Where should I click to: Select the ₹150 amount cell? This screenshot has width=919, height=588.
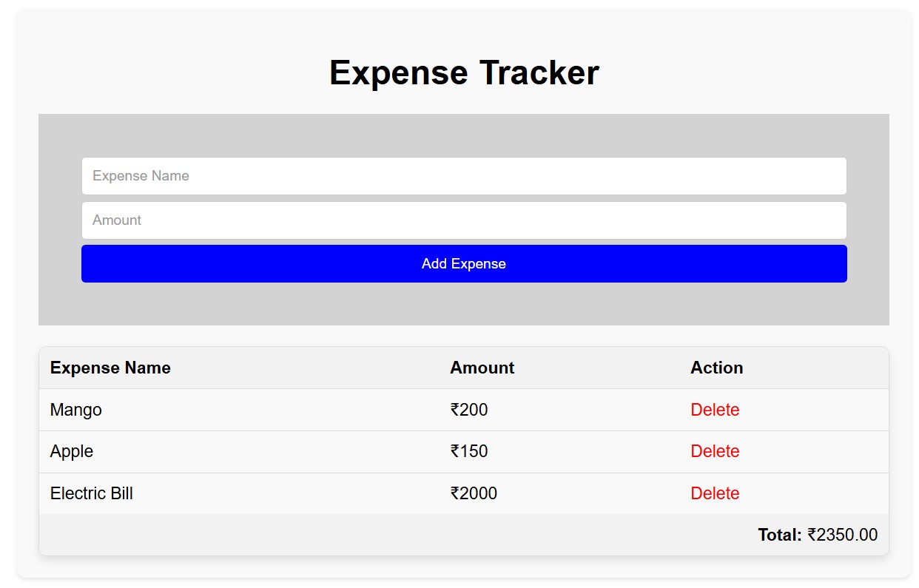559,451
